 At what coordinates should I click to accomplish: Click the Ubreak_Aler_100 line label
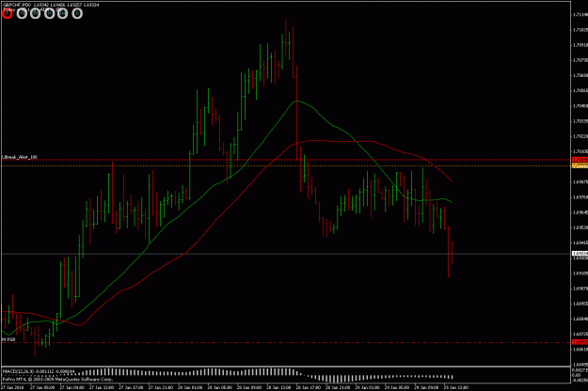[x=20, y=157]
